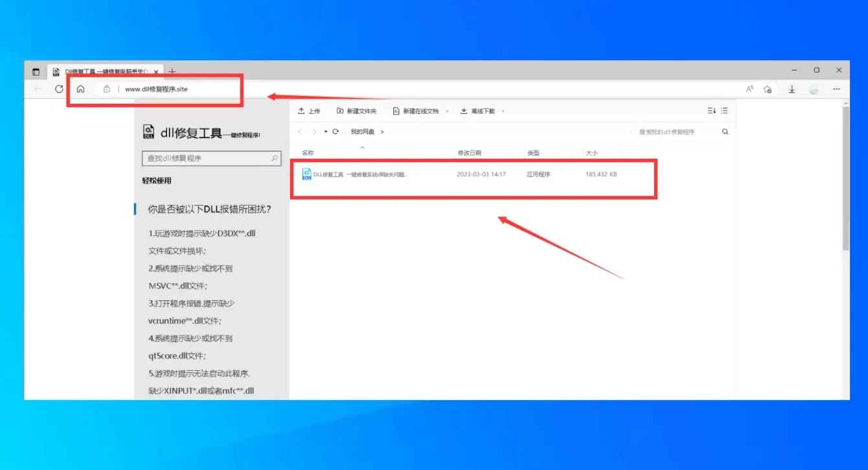Image resolution: width=868 pixels, height=470 pixels.
Task: Click 我的网盘 breadcrumb
Action: click(x=363, y=132)
